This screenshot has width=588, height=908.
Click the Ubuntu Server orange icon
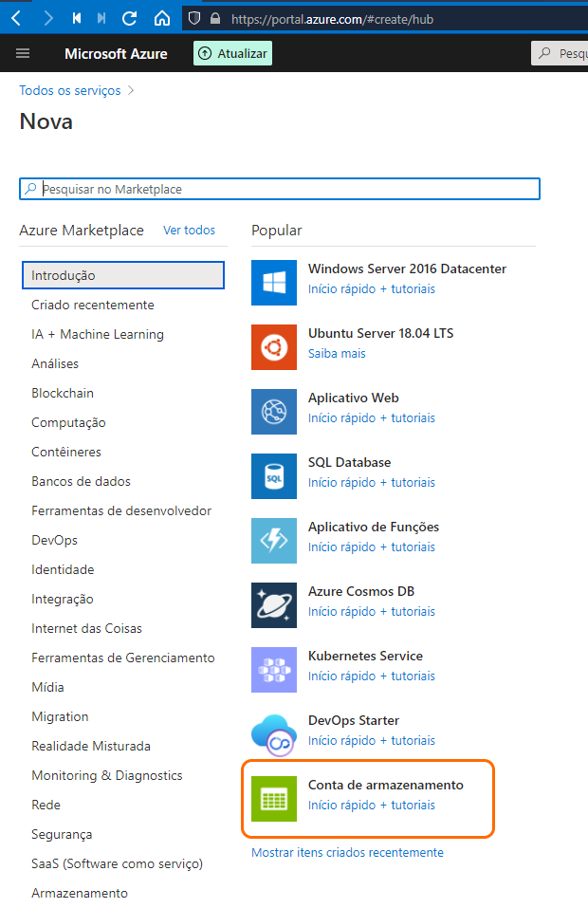click(x=274, y=347)
